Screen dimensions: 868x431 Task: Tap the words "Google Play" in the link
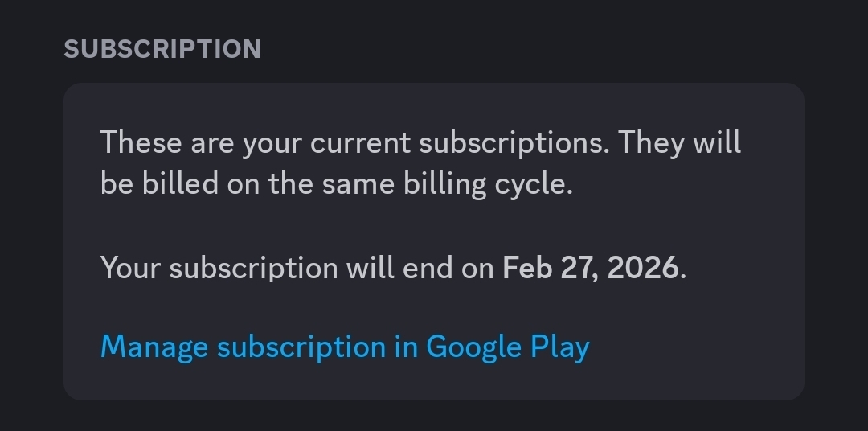pos(508,347)
